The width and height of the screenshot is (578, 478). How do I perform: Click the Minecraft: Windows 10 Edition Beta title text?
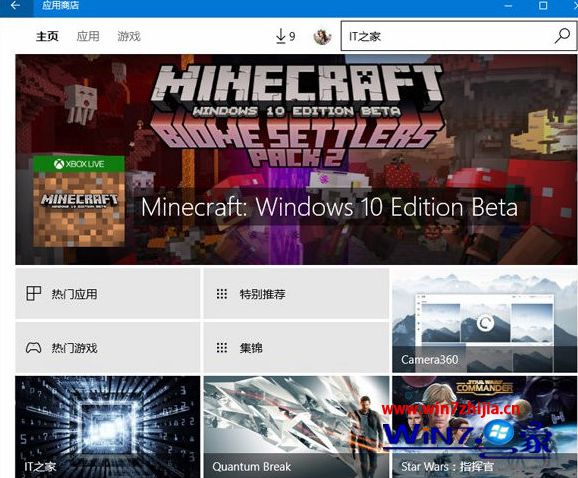click(329, 207)
